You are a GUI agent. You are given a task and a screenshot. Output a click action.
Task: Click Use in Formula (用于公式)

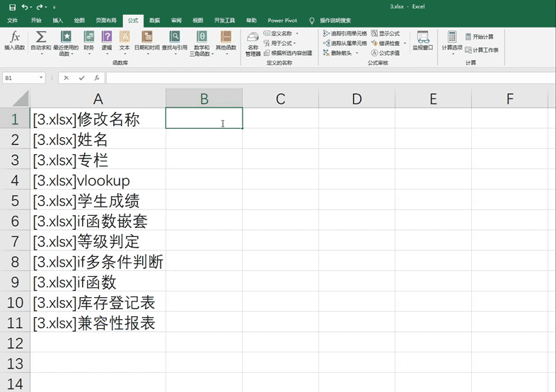(x=279, y=43)
